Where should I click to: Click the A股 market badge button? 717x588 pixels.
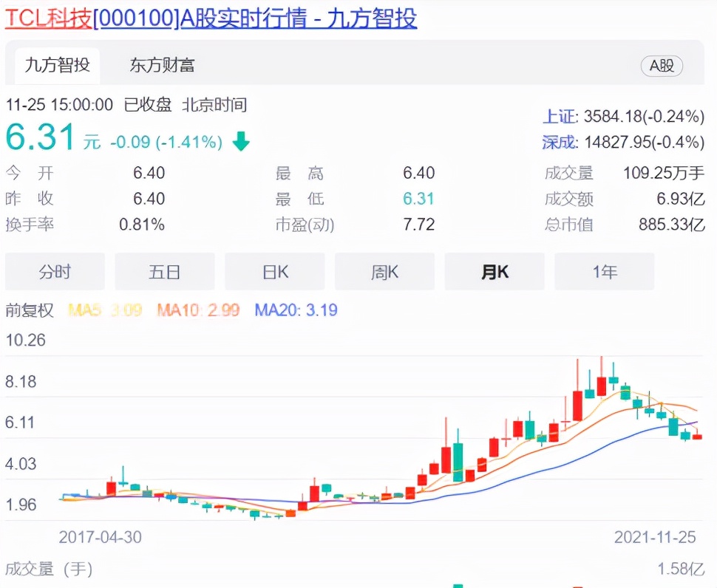click(662, 65)
